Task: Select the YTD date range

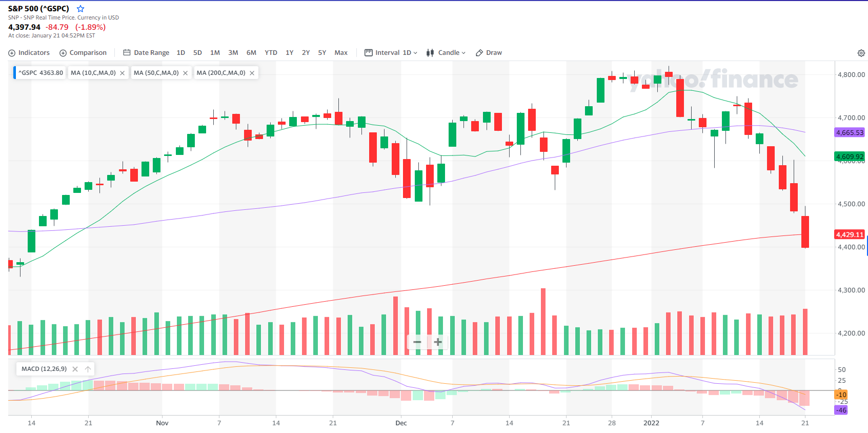Action: click(271, 53)
